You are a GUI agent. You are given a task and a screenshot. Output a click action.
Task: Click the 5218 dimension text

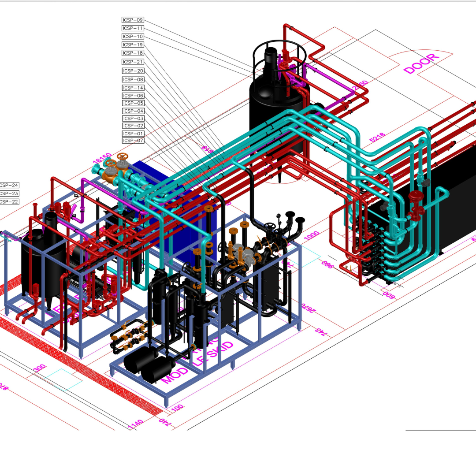point(377,136)
